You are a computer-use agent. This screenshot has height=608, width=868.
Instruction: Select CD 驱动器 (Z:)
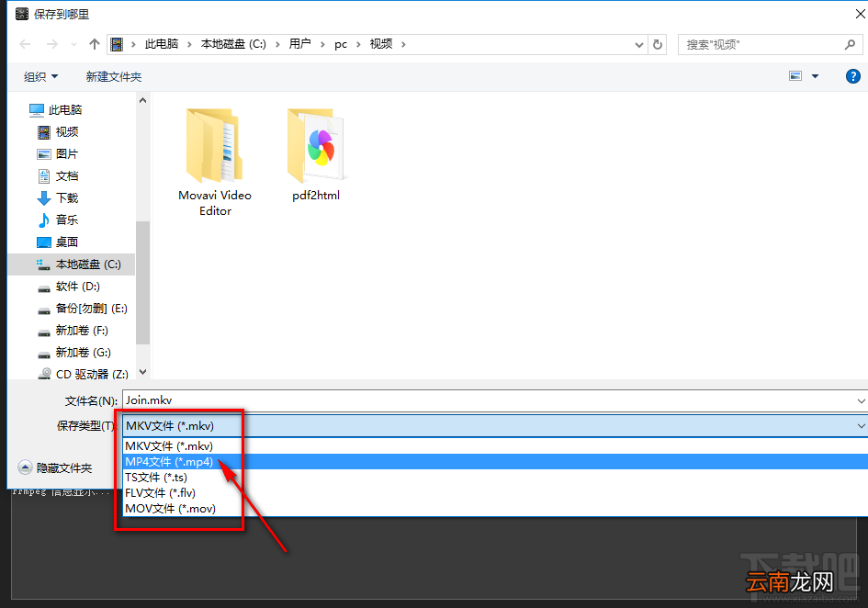pos(83,374)
